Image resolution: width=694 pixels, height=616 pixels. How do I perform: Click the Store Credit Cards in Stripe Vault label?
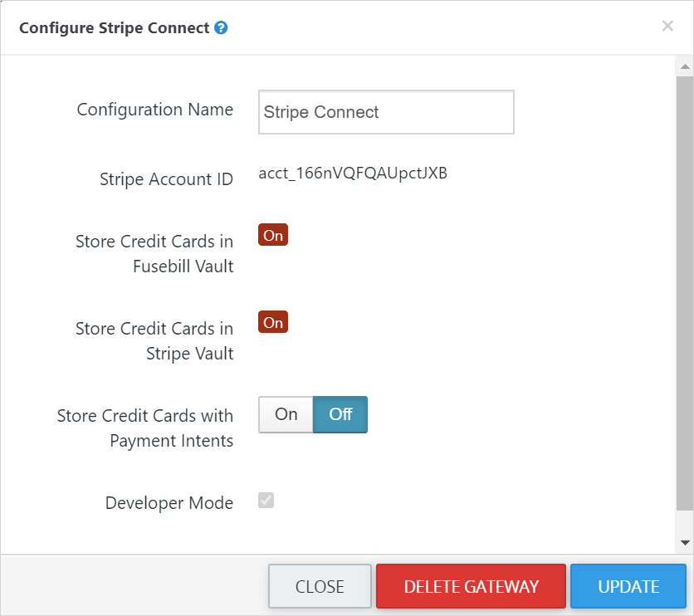point(154,340)
